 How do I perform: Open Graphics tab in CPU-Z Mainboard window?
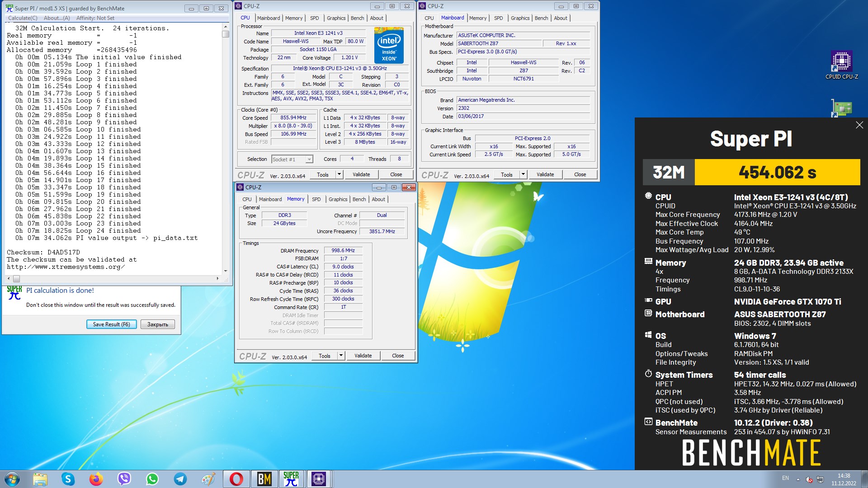click(520, 18)
